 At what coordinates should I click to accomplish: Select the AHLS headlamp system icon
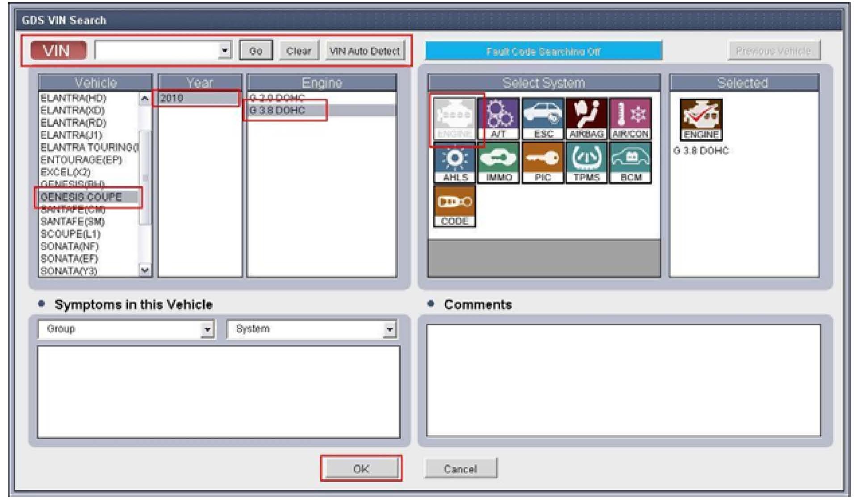pos(454,162)
